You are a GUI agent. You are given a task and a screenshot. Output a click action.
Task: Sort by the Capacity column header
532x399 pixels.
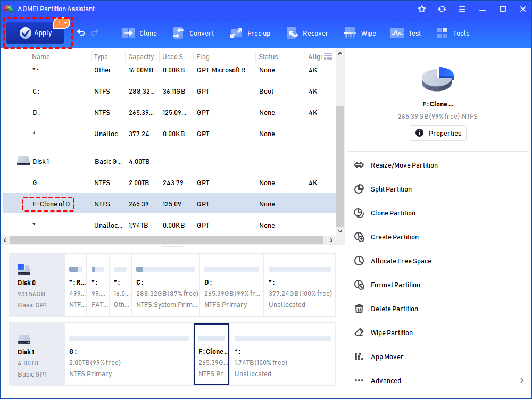(141, 57)
